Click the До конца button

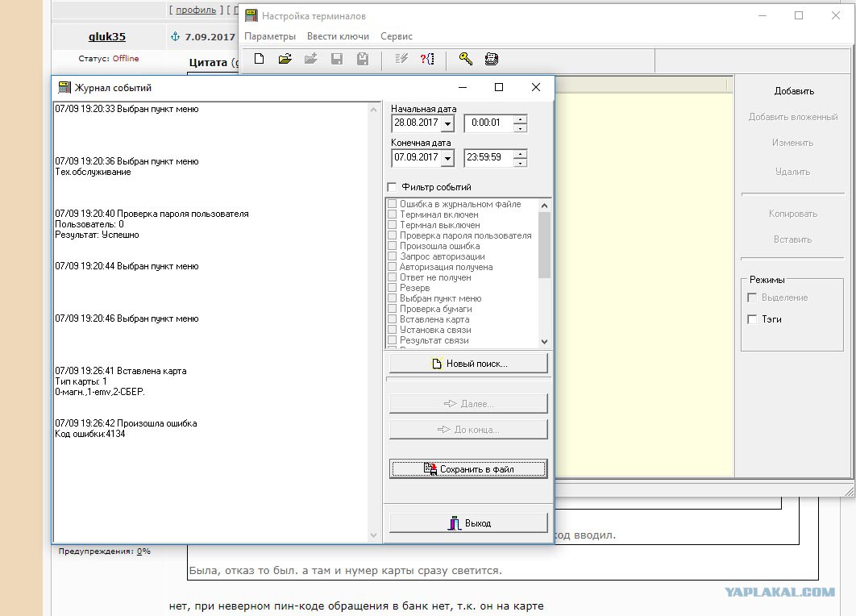(468, 430)
